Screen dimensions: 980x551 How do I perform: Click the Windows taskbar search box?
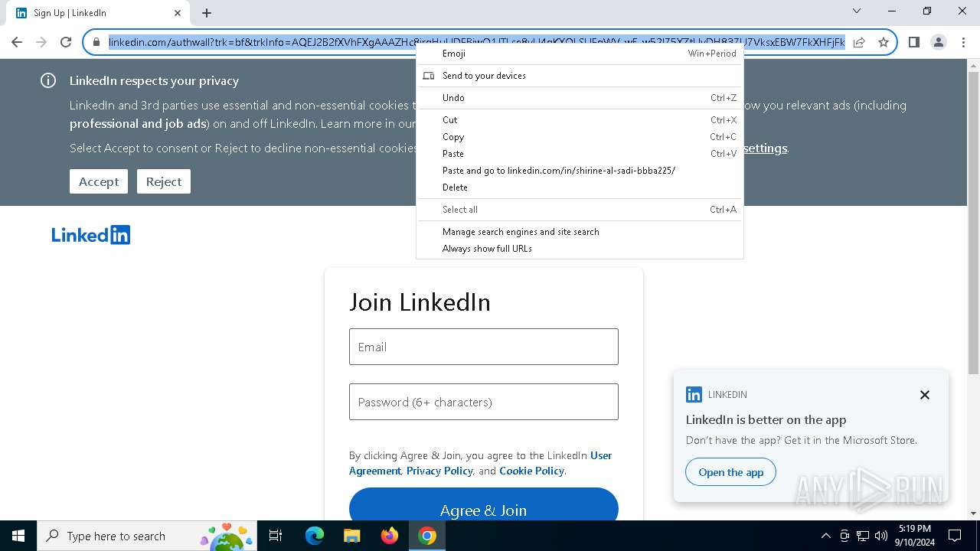(148, 536)
